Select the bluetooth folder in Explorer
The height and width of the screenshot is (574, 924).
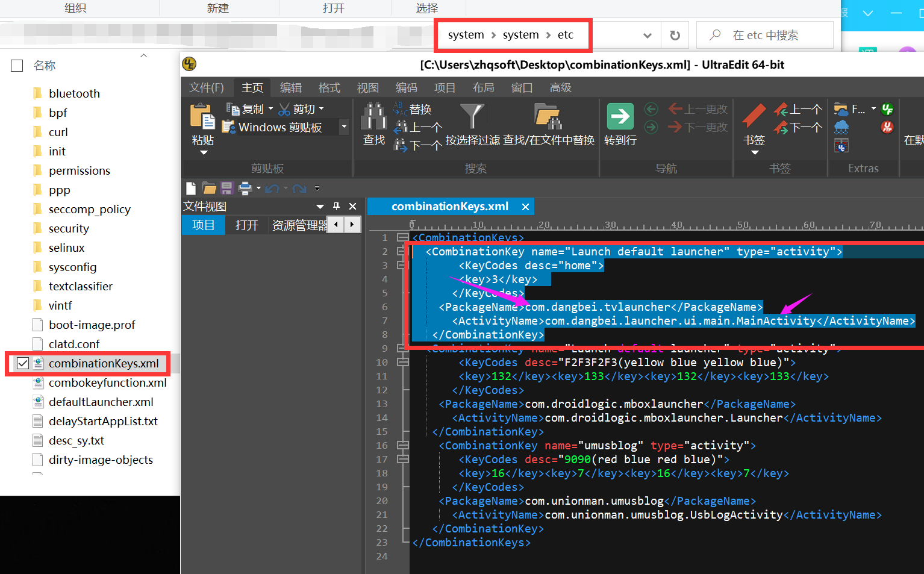74,94
